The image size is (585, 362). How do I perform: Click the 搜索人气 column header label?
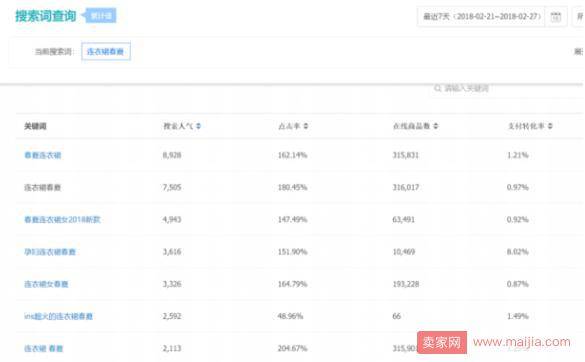point(178,126)
